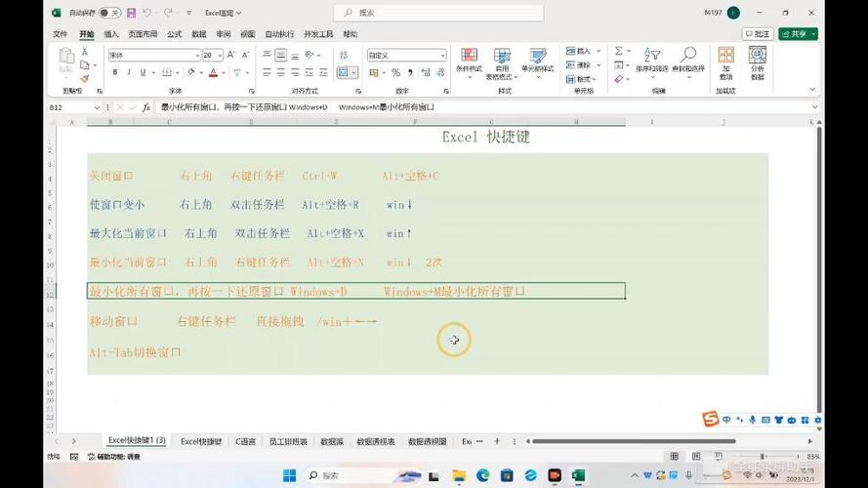868x488 pixels.
Task: Expand Conditional Formatting (条件格式) menu
Action: [x=469, y=63]
